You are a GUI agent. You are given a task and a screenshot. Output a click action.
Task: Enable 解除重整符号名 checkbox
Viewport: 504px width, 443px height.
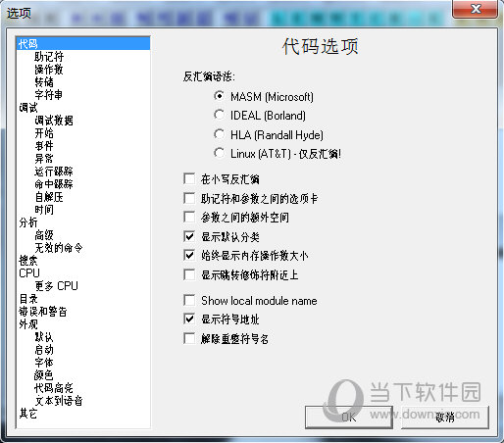pos(189,339)
